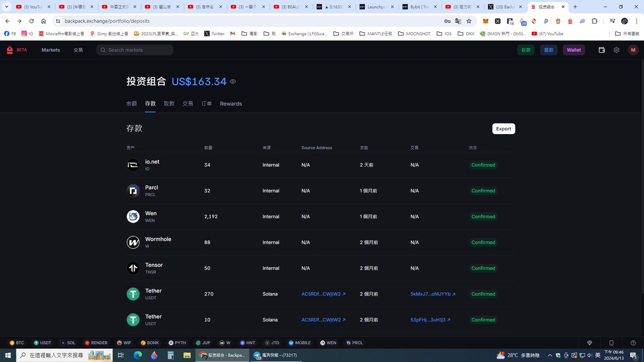Open Markets in the top navigation
This screenshot has height=362, width=644.
pos(51,50)
